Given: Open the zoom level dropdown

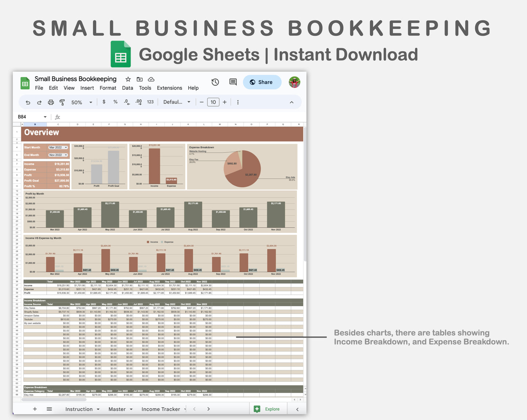Looking at the screenshot, I should (x=81, y=102).
